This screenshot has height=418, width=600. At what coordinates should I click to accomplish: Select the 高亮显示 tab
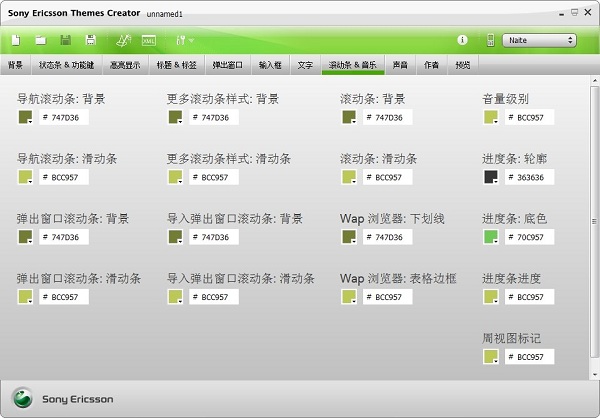[125, 65]
